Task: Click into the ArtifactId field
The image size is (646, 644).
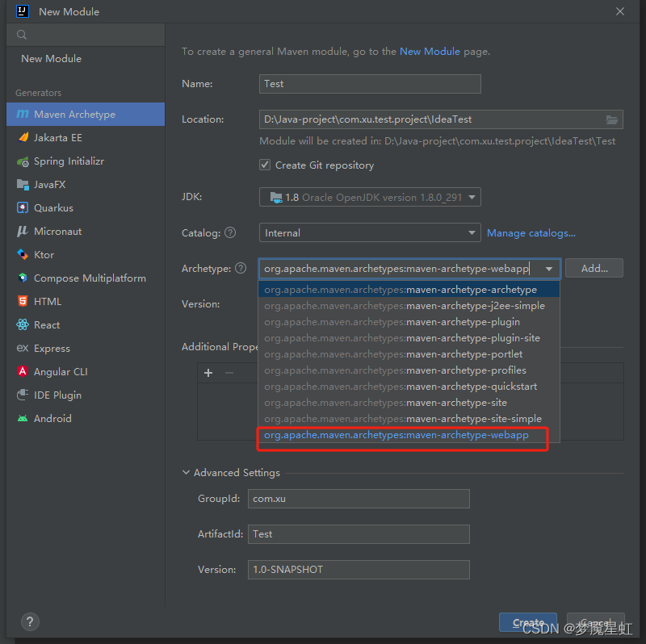Action: (x=359, y=534)
